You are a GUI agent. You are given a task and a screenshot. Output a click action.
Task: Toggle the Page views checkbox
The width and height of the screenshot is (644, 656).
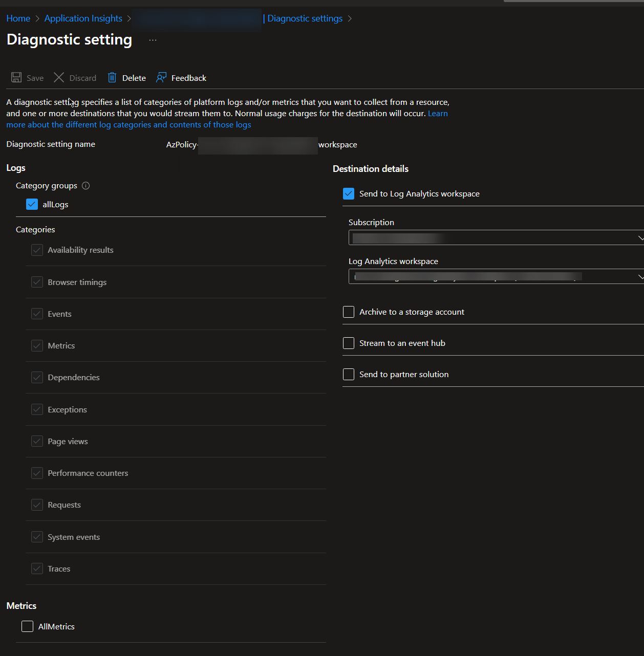37,442
